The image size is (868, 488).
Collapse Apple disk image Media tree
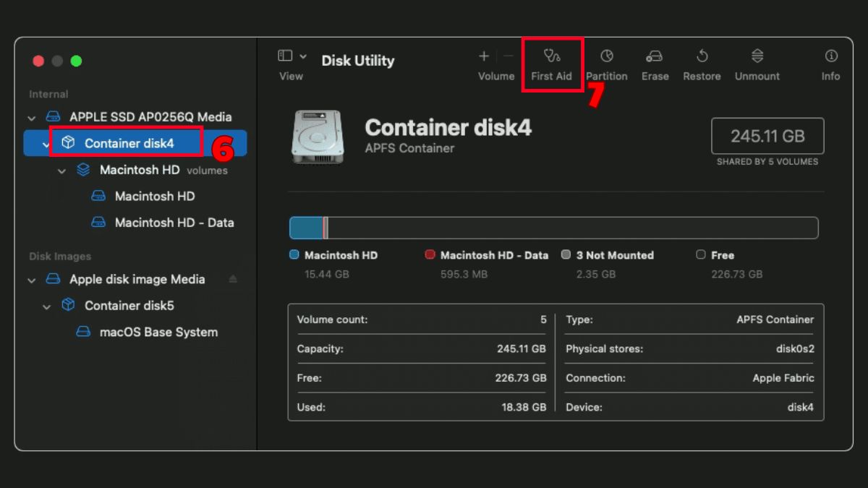[31, 280]
